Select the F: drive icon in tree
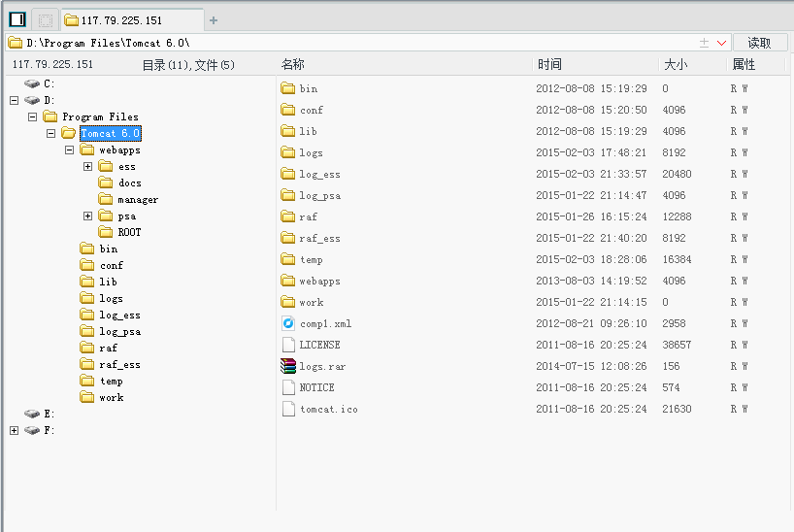The width and height of the screenshot is (794, 532). tap(32, 431)
